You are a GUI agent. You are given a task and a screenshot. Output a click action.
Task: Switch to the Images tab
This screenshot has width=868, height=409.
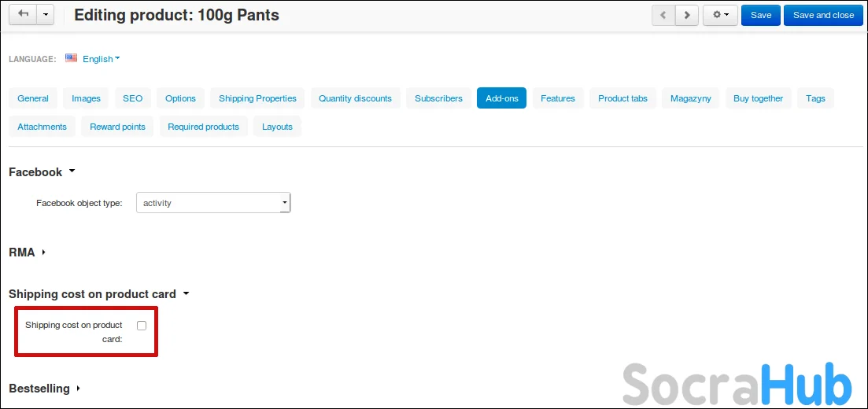click(86, 98)
